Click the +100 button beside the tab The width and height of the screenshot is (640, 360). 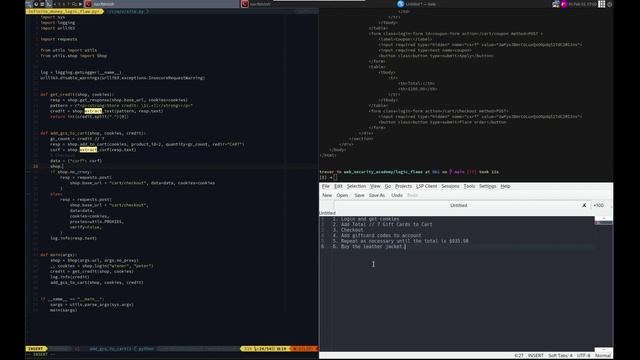click(x=598, y=205)
